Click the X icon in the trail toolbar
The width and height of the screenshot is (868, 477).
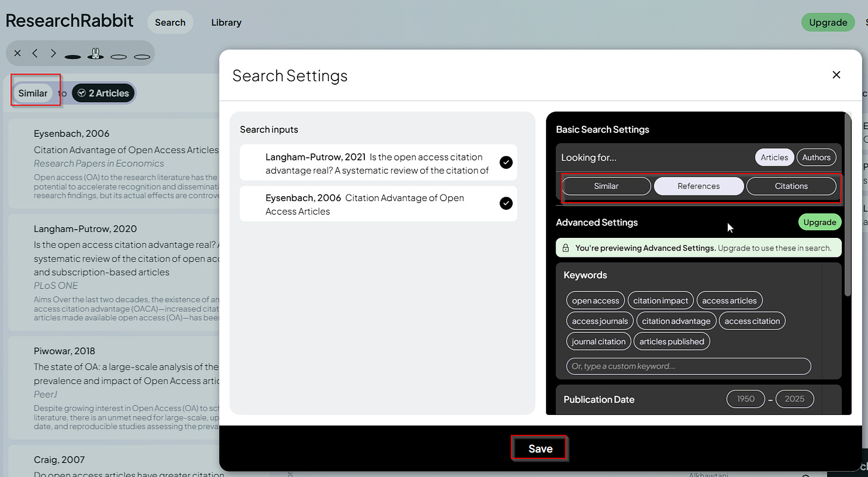(x=17, y=54)
